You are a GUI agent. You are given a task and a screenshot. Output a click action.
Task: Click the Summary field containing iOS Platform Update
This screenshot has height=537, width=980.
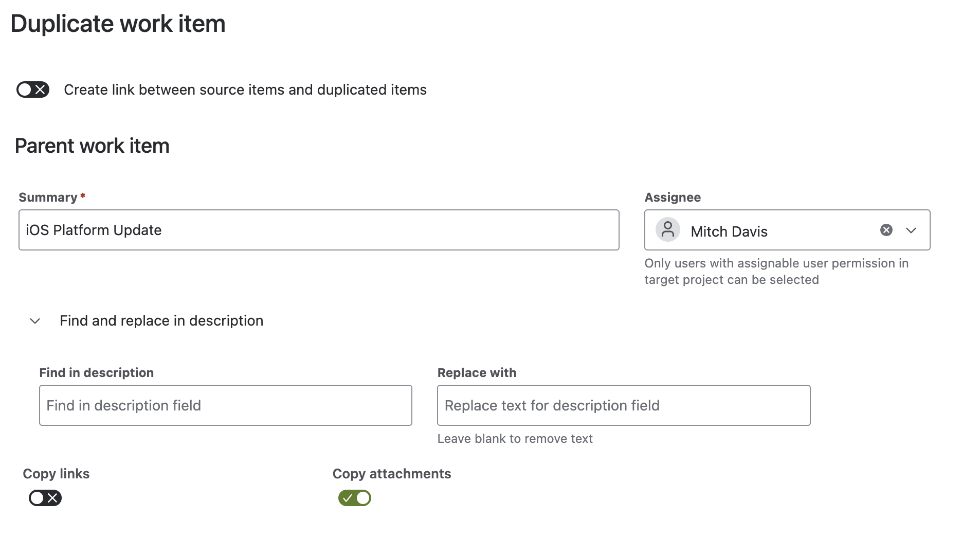(319, 230)
